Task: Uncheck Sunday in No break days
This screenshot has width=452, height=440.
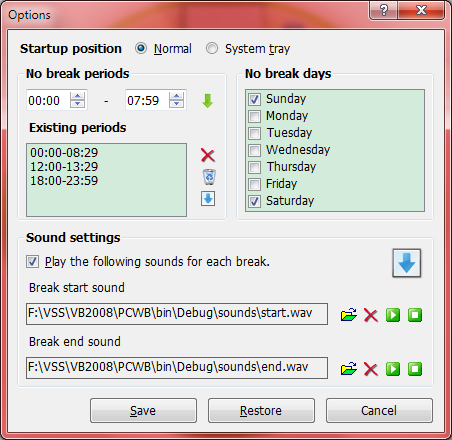Action: pyautogui.click(x=255, y=99)
